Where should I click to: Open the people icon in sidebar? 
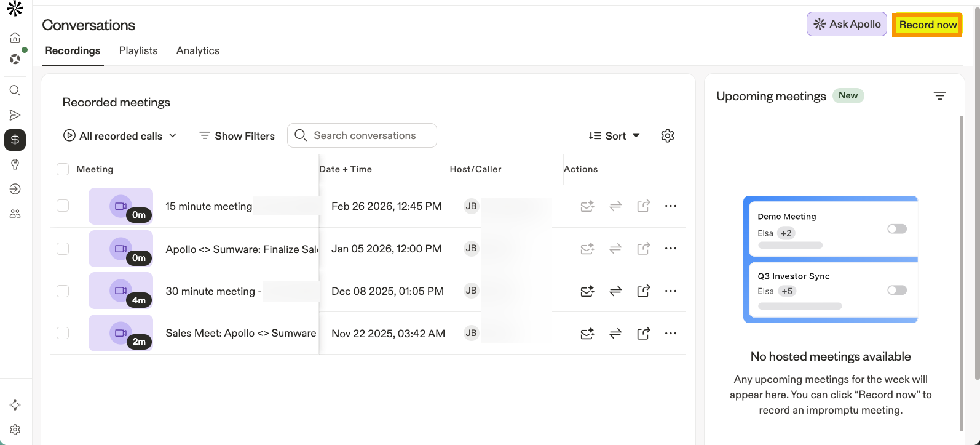click(15, 214)
